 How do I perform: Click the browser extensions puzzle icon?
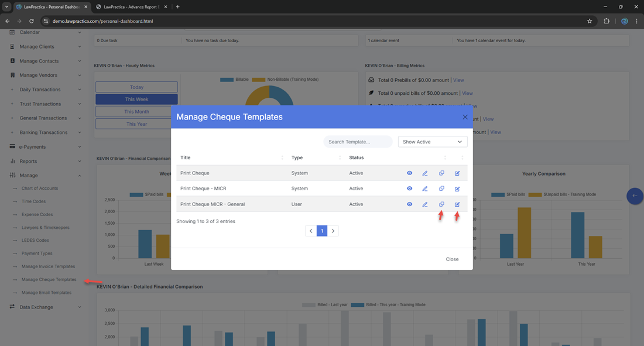[x=607, y=21]
